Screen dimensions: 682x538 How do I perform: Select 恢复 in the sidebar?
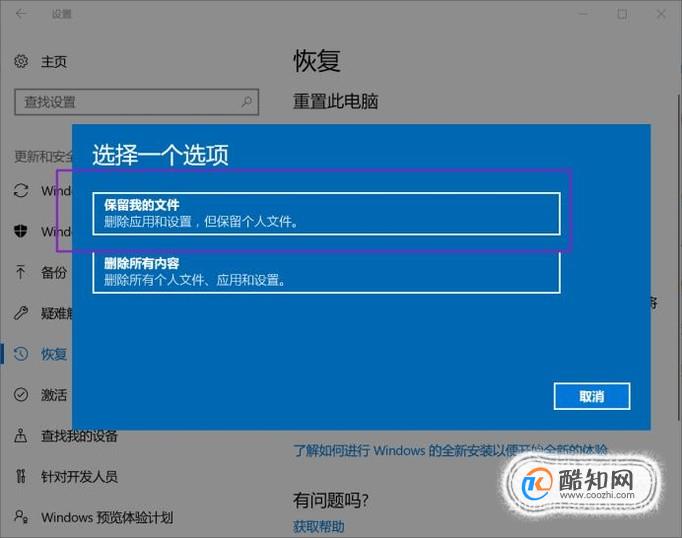[x=54, y=354]
